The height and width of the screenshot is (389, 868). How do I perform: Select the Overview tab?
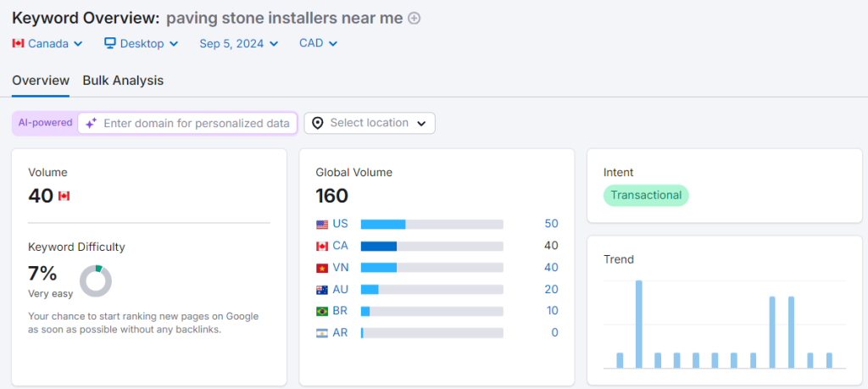tap(41, 81)
